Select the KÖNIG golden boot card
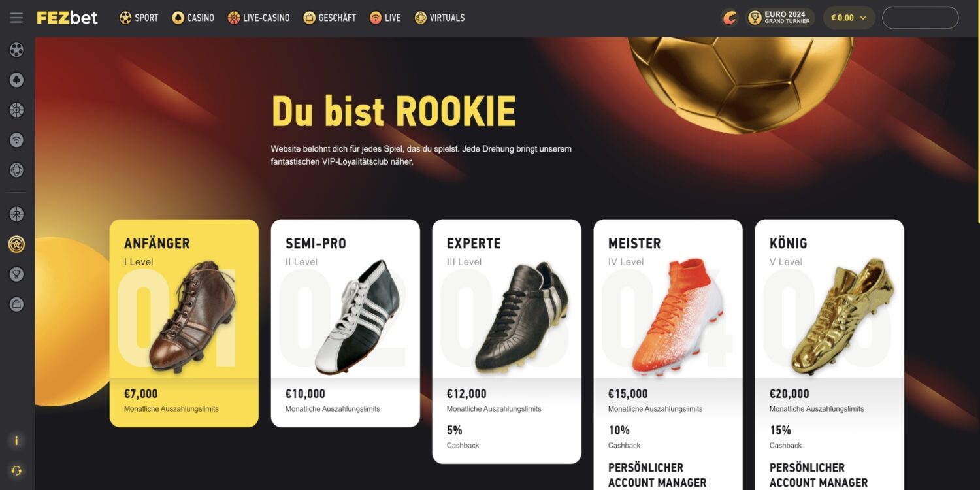980x490 pixels. [829, 355]
